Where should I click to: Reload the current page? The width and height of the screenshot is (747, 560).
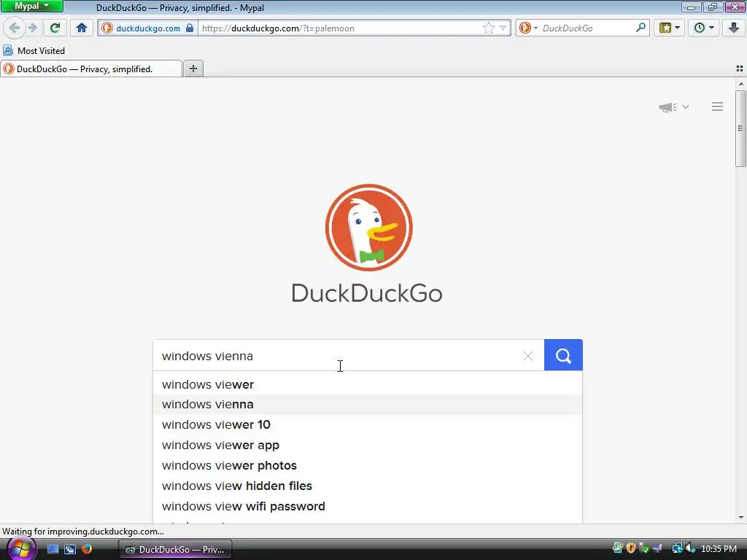click(55, 28)
